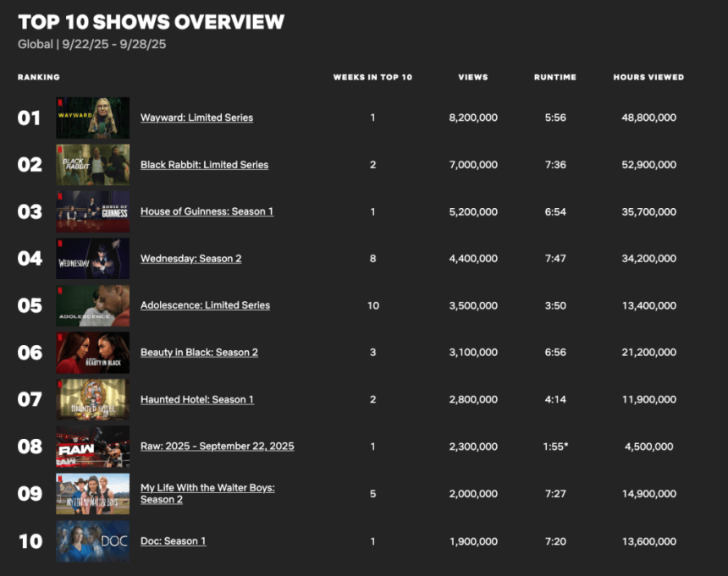Open the Wednesday poster thumbnail
728x576 pixels.
click(92, 258)
